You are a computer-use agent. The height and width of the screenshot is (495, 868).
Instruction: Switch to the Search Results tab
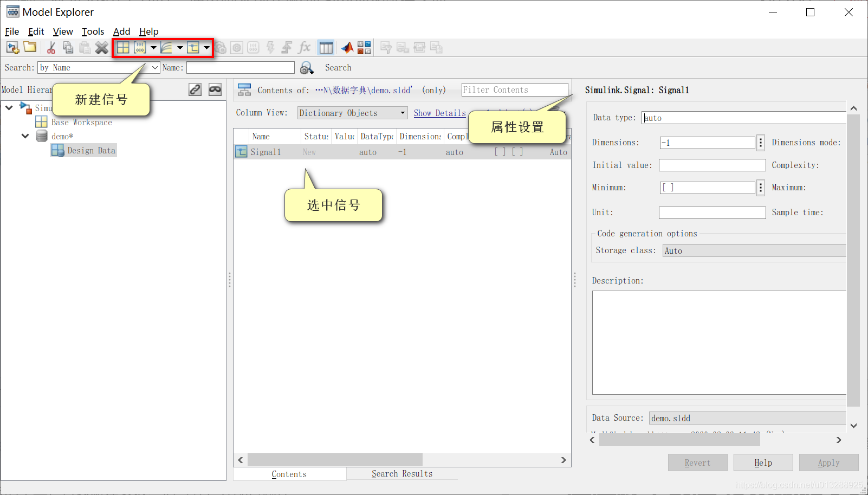(x=402, y=474)
